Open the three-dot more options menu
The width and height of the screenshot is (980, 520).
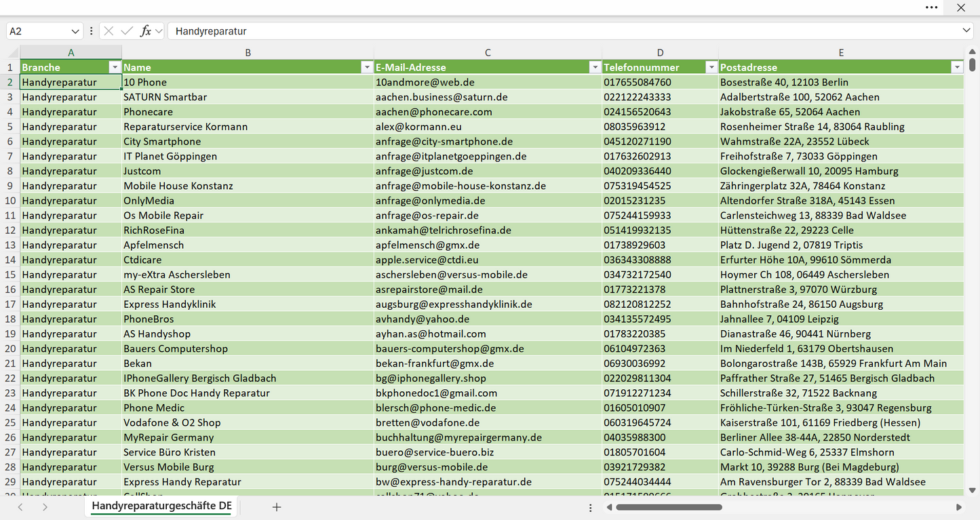coord(932,7)
